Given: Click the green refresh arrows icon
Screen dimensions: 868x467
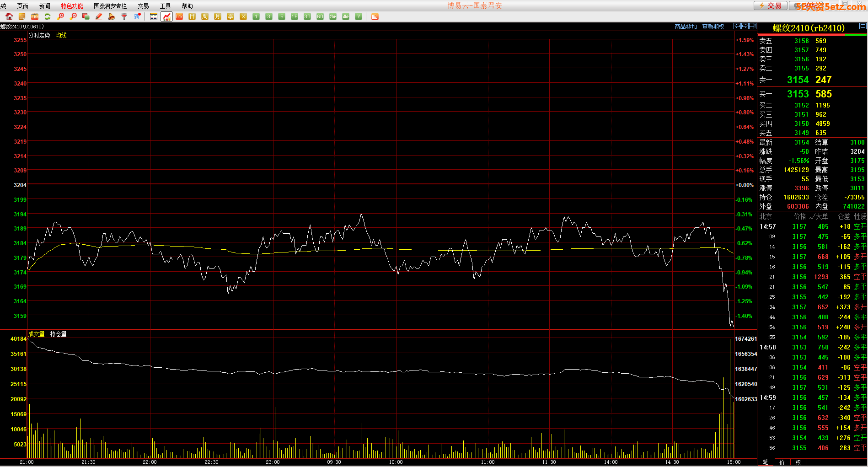Looking at the screenshot, I should [47, 16].
